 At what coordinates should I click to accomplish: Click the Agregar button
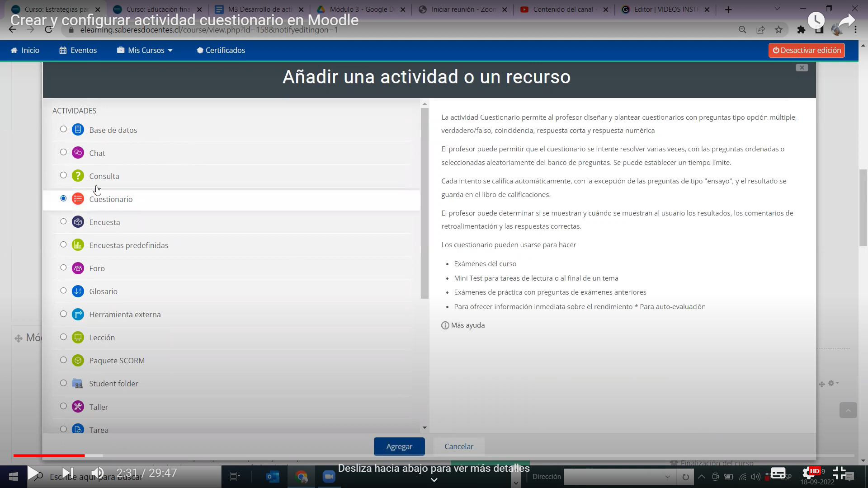coord(399,446)
